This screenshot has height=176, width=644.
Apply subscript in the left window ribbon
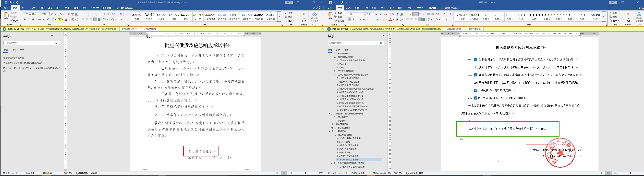coord(43,19)
